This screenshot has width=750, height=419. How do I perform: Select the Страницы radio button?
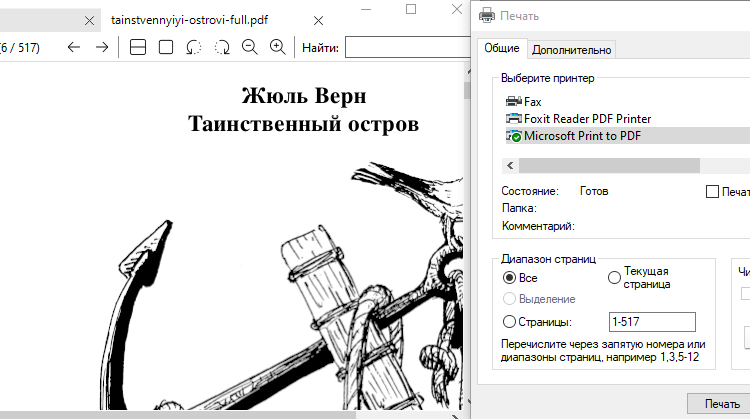pos(509,321)
